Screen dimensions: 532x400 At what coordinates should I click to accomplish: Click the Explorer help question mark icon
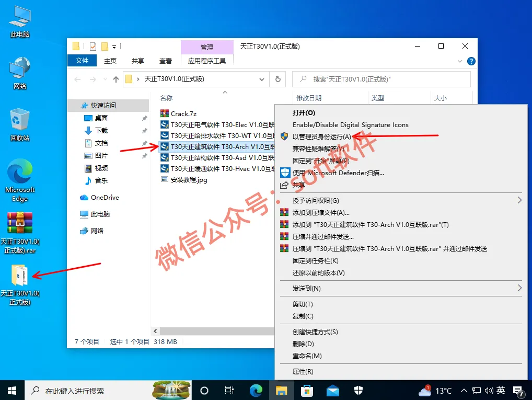pos(471,61)
